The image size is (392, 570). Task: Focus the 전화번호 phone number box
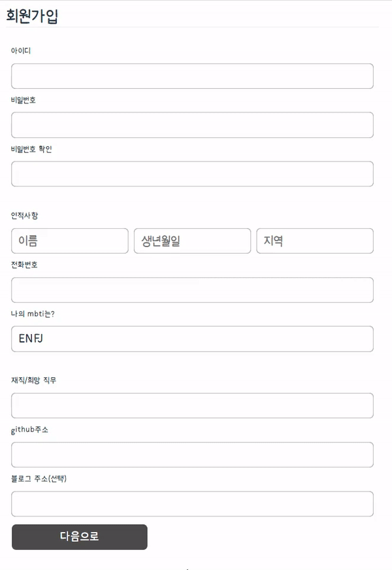[192, 290]
